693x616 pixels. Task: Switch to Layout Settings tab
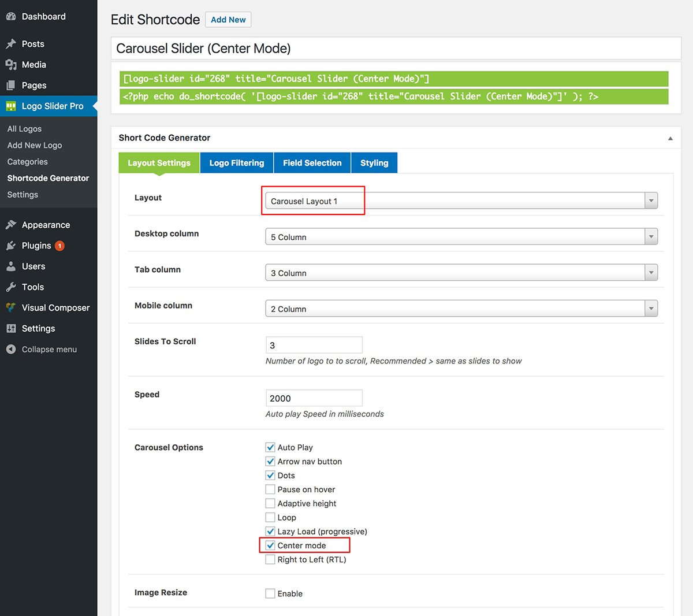pos(159,163)
